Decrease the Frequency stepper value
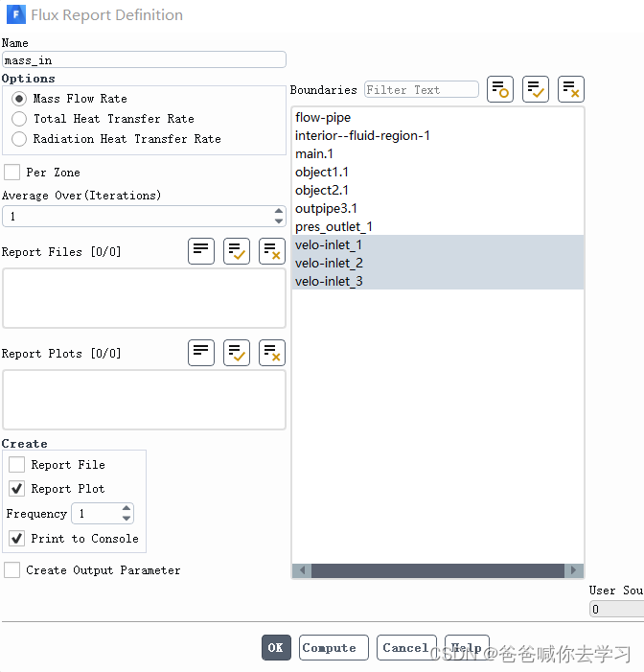This screenshot has width=644, height=672. click(x=127, y=519)
